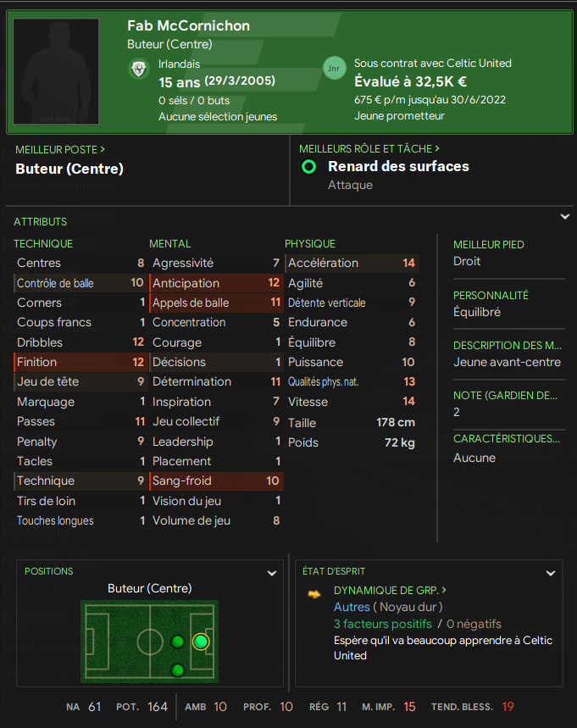Click the Irish nationality crest icon
This screenshot has height=728, width=577.
(139, 69)
